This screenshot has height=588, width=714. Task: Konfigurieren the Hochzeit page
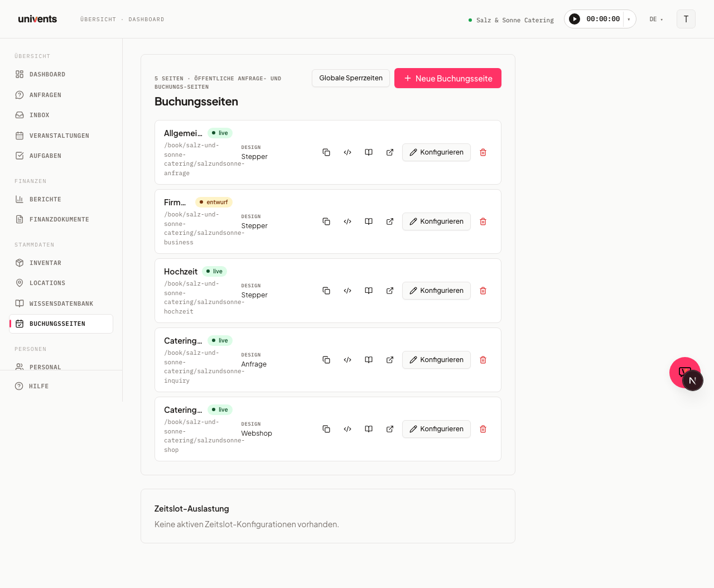coord(436,291)
